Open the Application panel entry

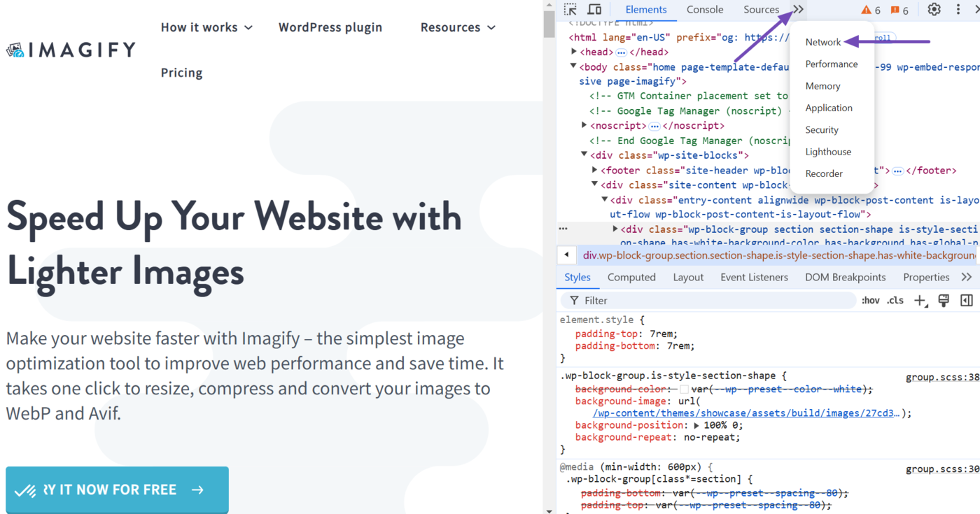829,108
